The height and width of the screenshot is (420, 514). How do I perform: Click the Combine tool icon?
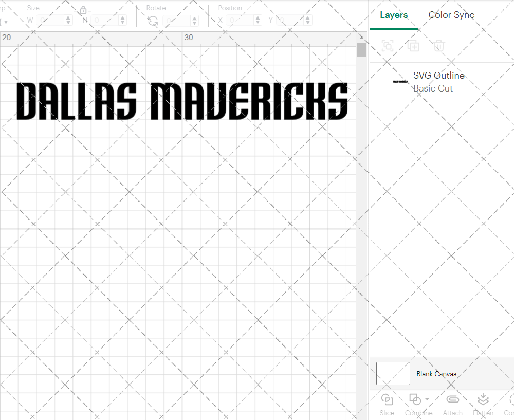[x=415, y=400]
